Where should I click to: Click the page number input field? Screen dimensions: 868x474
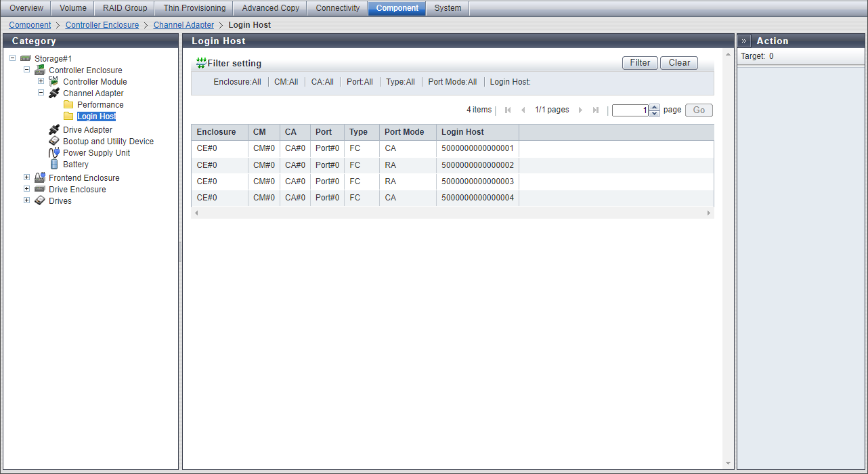click(630, 110)
